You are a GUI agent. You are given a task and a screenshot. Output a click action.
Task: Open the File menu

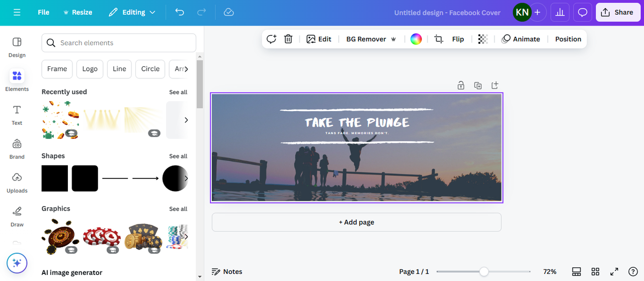pos(44,12)
